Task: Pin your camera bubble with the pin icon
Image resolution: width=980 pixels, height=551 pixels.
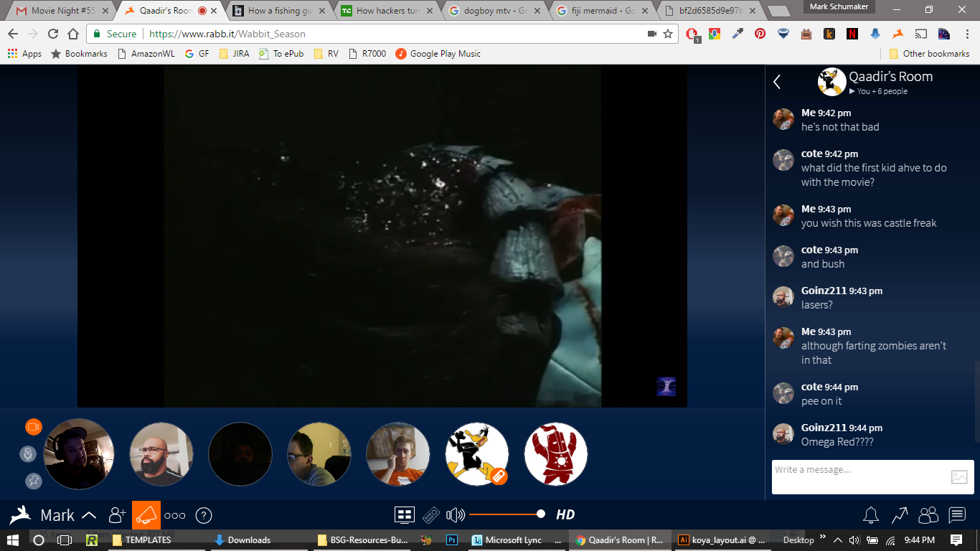Action: [33, 481]
